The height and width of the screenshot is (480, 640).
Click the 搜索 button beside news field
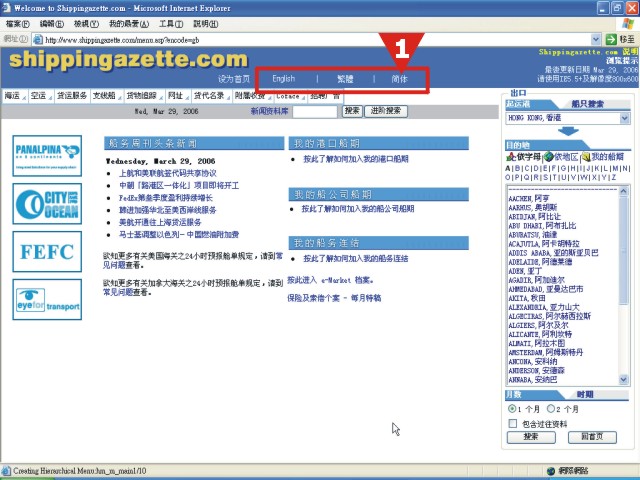[x=352, y=111]
